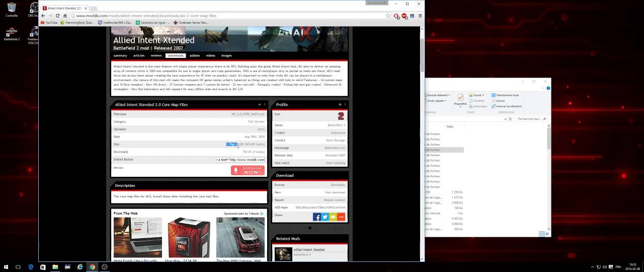The height and width of the screenshot is (272, 644).
Task: Click Aucun in the Explorer ribbon
Action: [x=498, y=101]
